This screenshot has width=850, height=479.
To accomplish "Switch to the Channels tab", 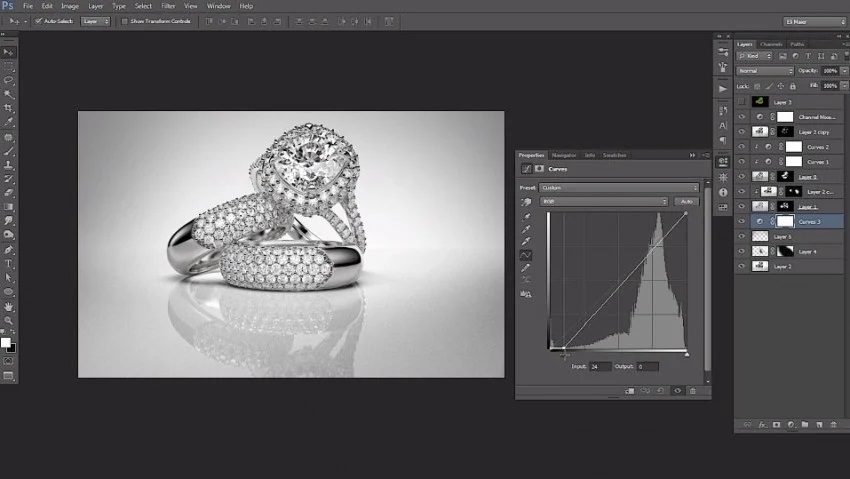I will tap(771, 44).
